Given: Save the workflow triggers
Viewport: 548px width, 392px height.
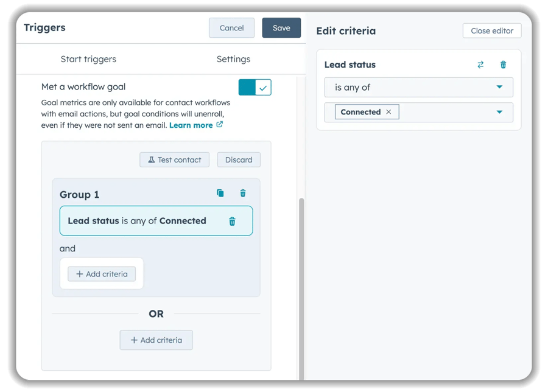Looking at the screenshot, I should [x=281, y=27].
